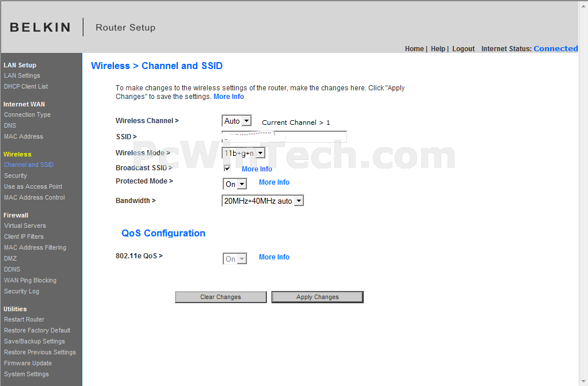Click the LAN Setup sidebar heading

pos(20,65)
